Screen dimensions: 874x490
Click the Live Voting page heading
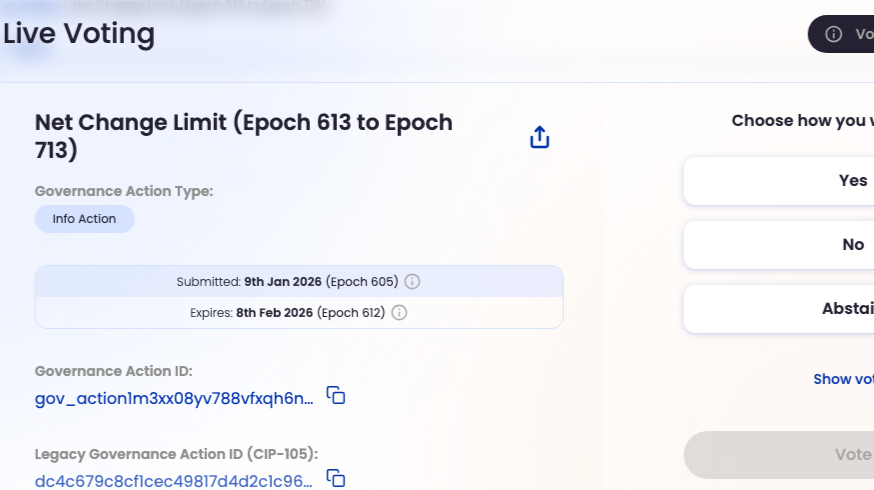[79, 34]
